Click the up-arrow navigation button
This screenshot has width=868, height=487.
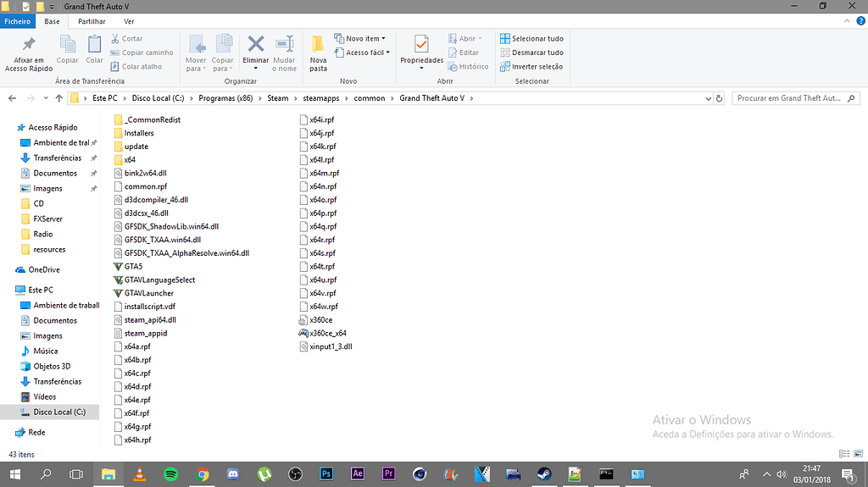(58, 98)
